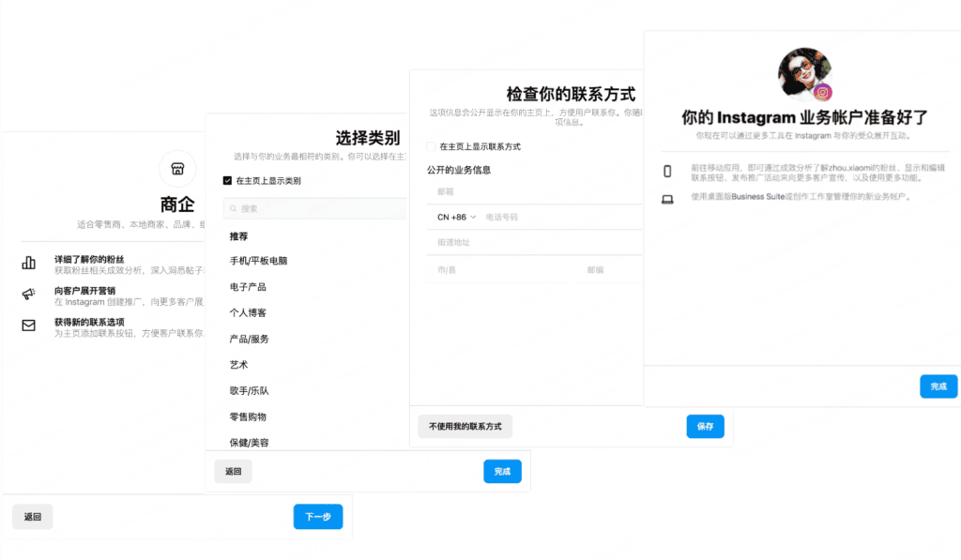961x560 pixels.
Task: Click 完成 in the 选择类别 panel
Action: pos(503,472)
